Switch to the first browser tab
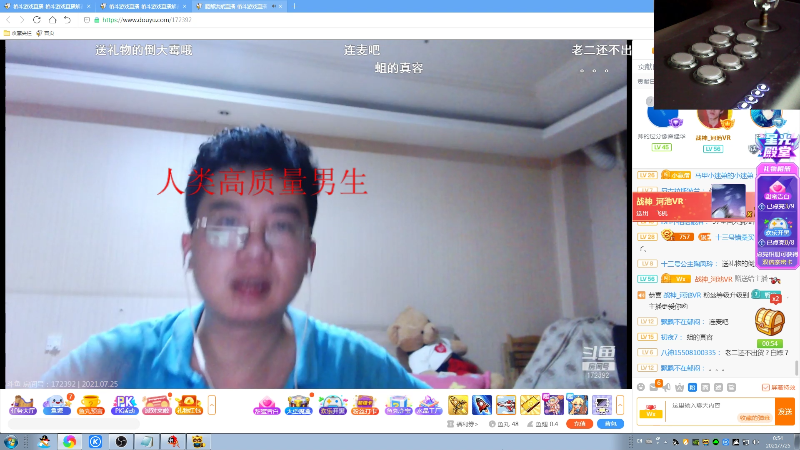800x450 pixels. [47, 6]
